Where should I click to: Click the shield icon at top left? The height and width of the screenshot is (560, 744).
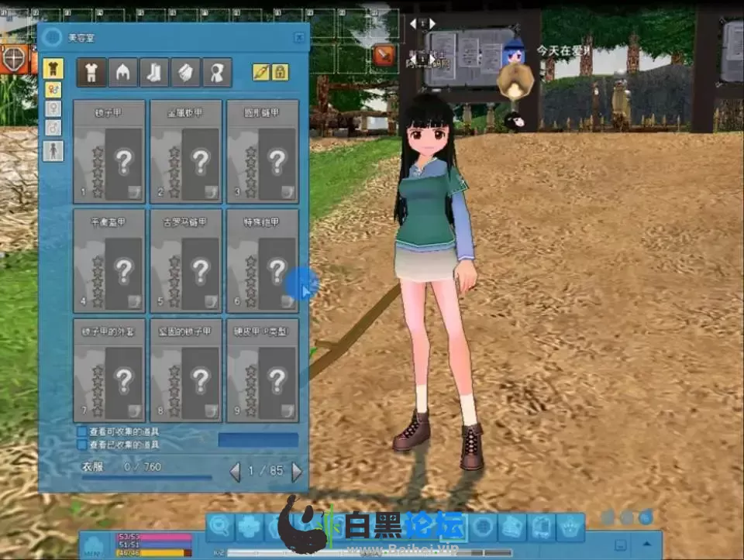click(x=15, y=59)
